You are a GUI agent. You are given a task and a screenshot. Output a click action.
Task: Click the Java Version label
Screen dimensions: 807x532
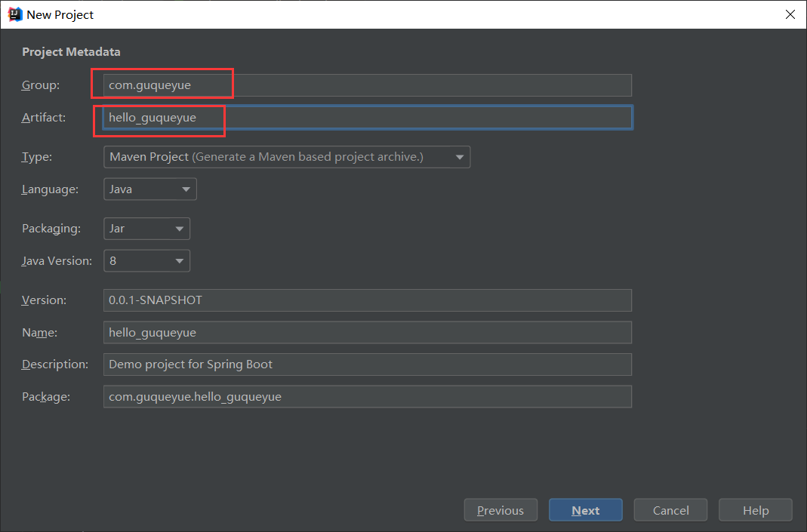point(57,261)
